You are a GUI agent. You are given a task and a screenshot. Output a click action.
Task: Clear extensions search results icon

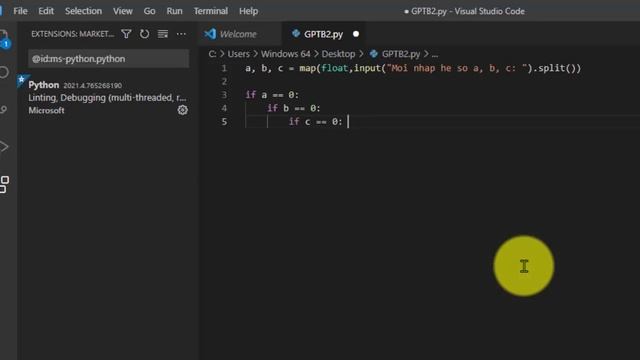pyautogui.click(x=163, y=34)
